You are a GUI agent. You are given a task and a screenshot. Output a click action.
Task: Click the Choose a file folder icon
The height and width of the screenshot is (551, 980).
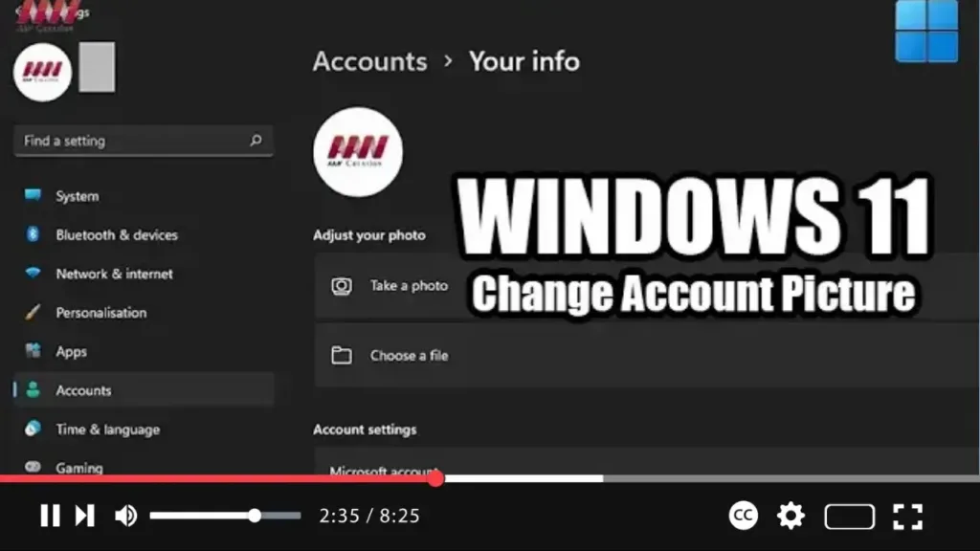(342, 356)
